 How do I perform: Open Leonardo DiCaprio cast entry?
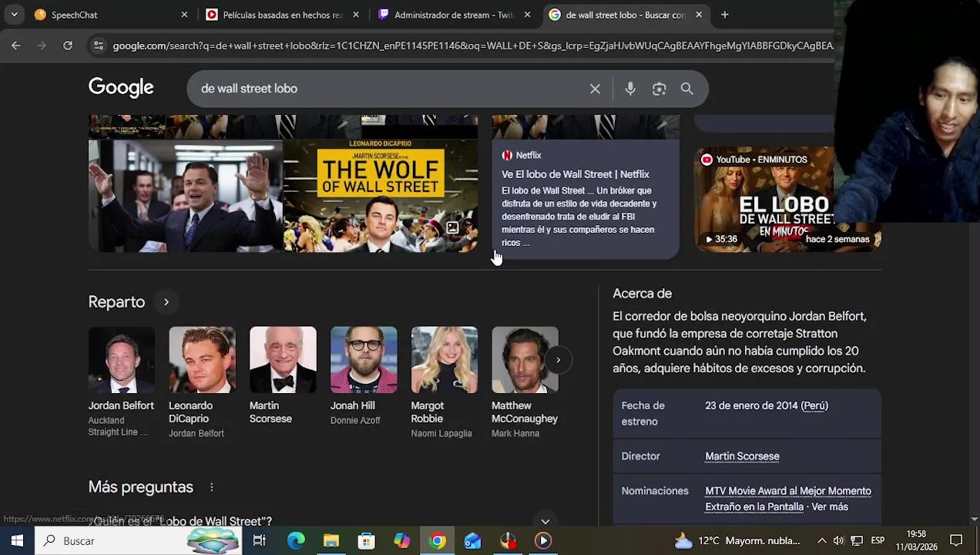coord(202,382)
